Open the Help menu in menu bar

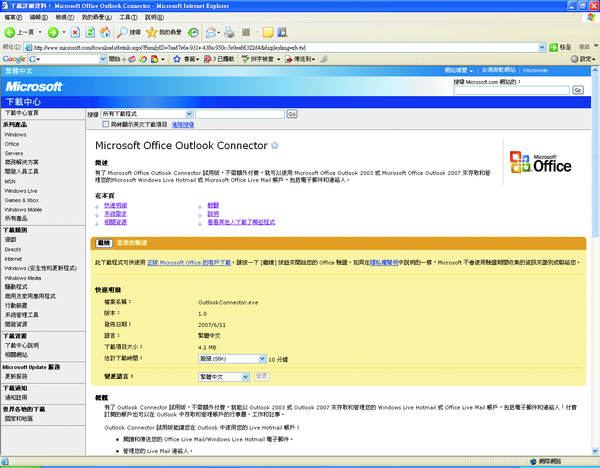[x=154, y=17]
